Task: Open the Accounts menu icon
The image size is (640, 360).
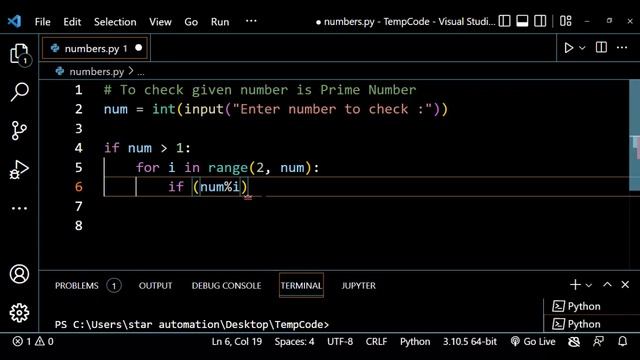Action: pos(19,274)
